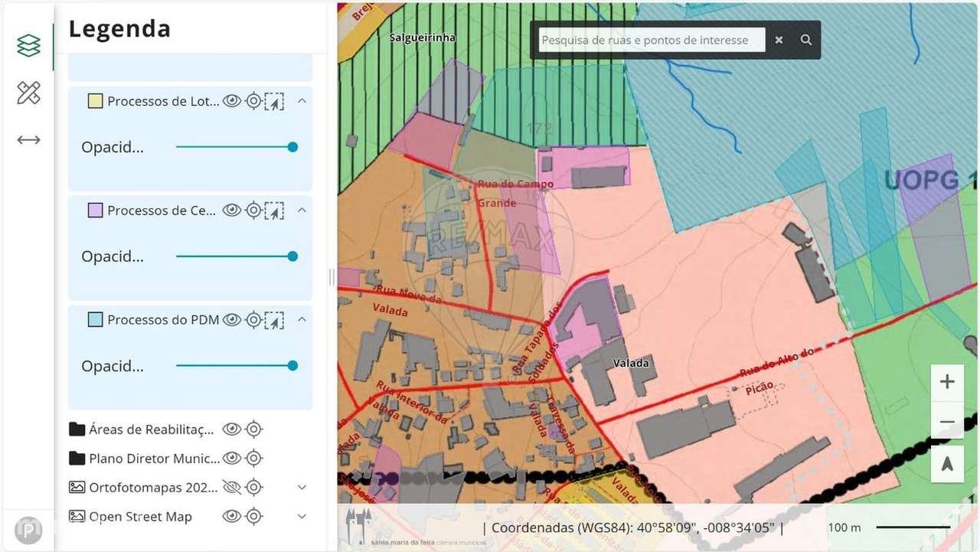The height and width of the screenshot is (552, 980).
Task: Collapse the Processos do PDM options
Action: tap(302, 320)
